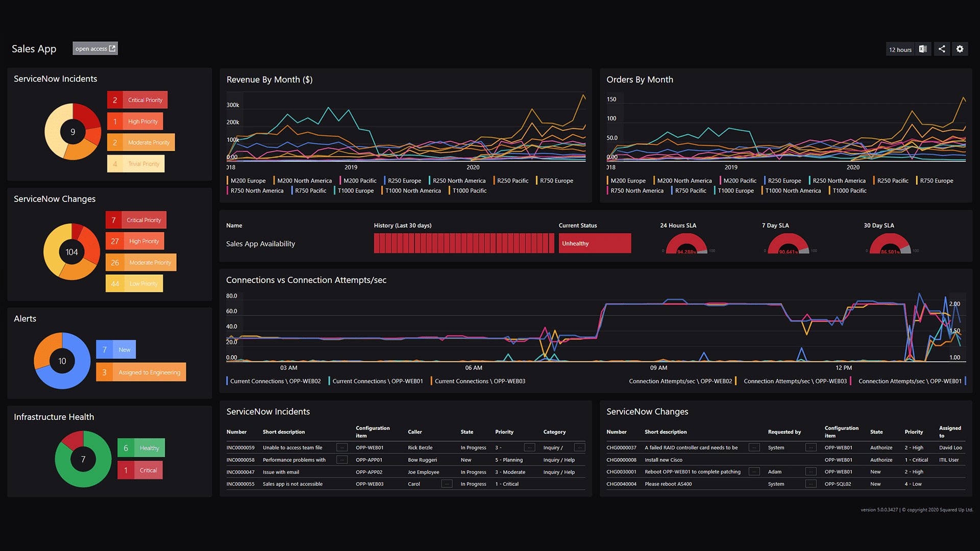Viewport: 980px width, 551px height.
Task: Expand the ellipsis next to Unable to access team file
Action: click(x=342, y=447)
